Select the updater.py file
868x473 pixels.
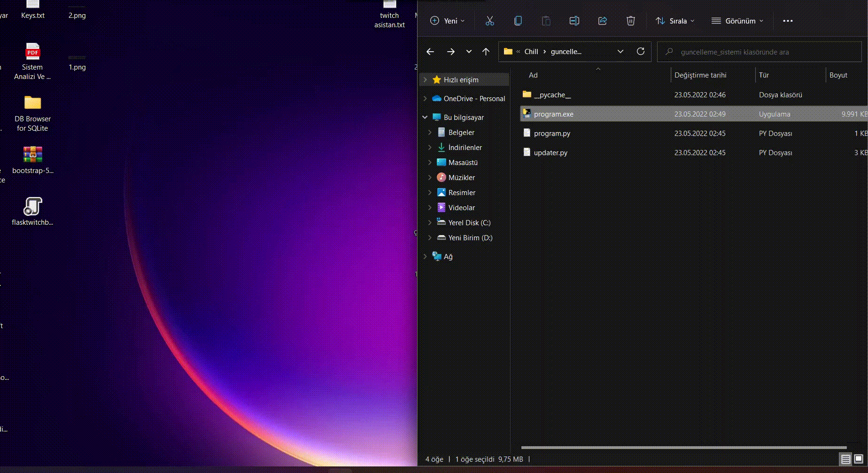point(694,153)
